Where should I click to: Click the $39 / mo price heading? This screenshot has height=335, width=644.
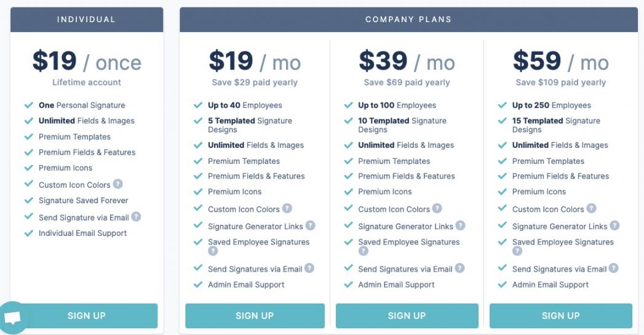[407, 62]
